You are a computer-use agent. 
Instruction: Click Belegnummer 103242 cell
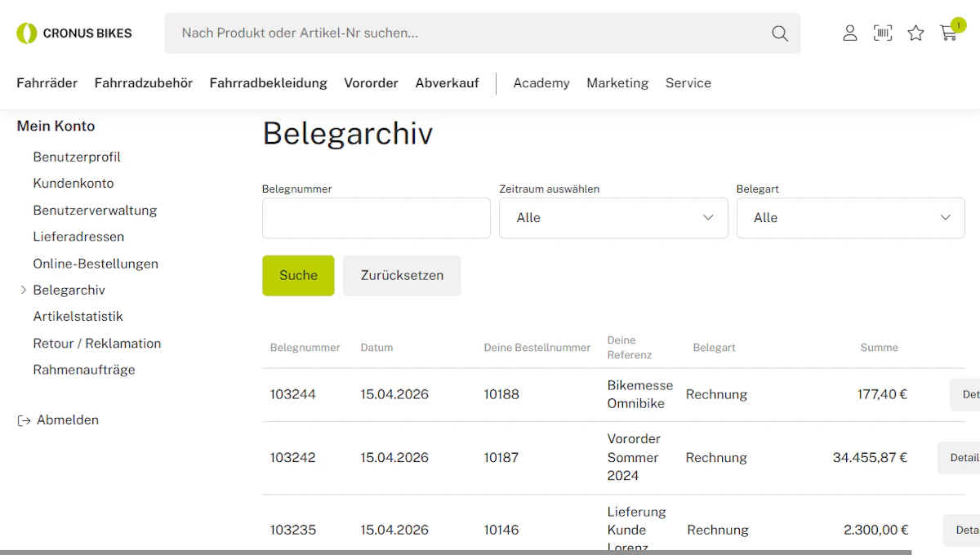tap(293, 458)
